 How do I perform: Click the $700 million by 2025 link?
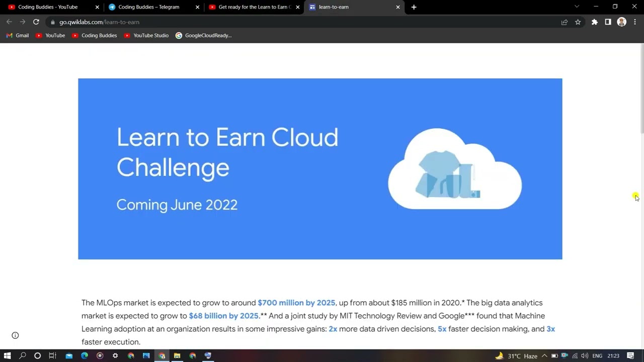coord(296,303)
